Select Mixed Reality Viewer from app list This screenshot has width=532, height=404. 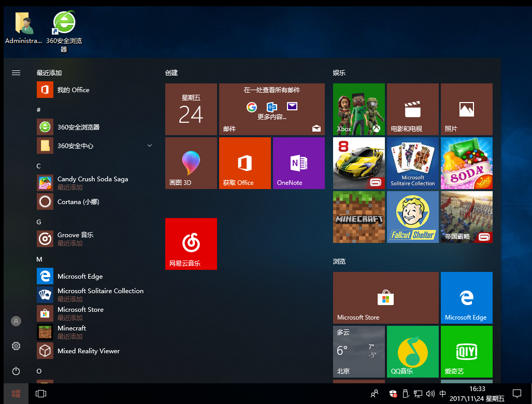click(88, 351)
